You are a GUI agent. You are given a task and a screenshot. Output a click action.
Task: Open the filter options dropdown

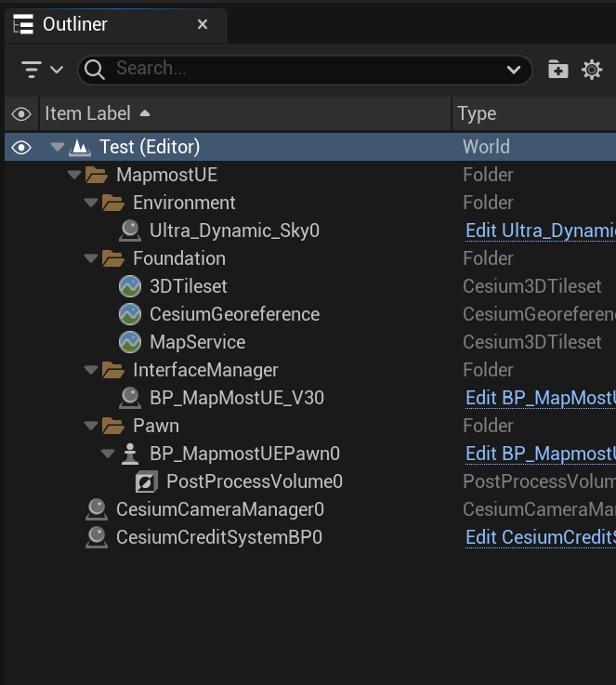[x=42, y=70]
